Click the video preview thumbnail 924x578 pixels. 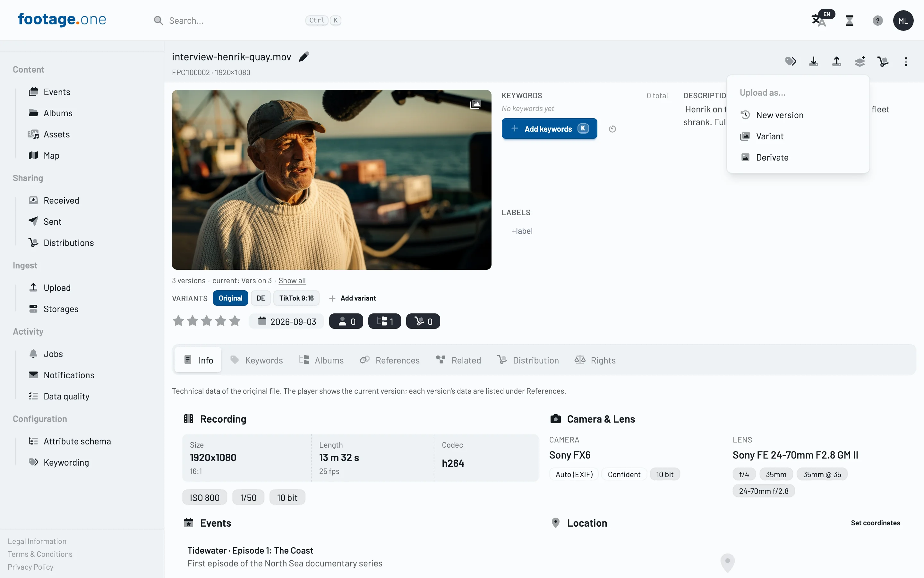[331, 180]
